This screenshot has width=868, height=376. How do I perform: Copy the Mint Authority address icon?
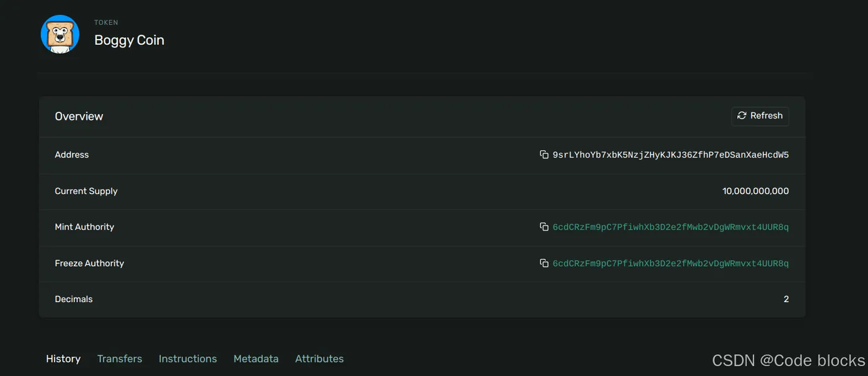coord(544,227)
